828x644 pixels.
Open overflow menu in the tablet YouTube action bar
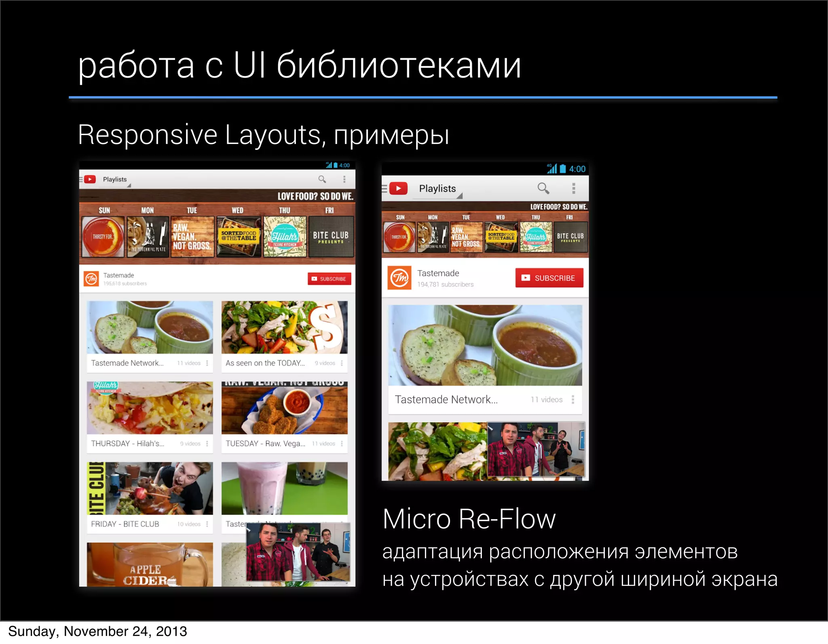344,179
